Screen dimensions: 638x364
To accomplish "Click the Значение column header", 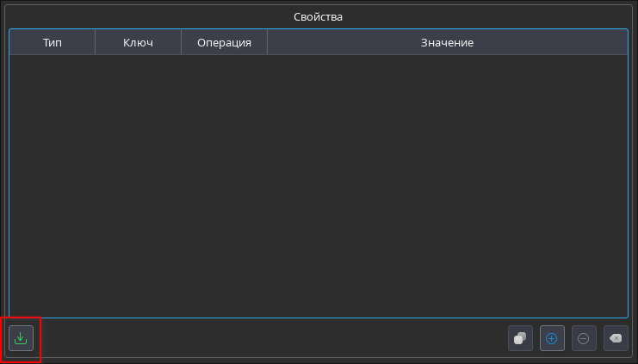I will point(447,42).
